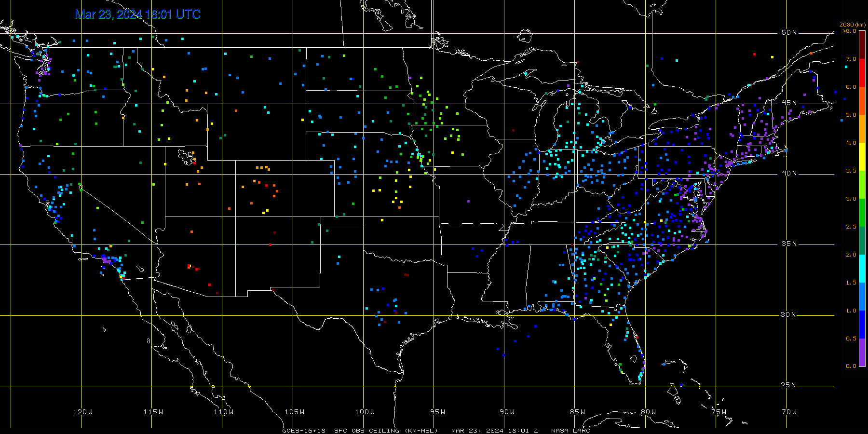The height and width of the screenshot is (434, 868).
Task: Click the '120W' longitude label
Action: 83,412
